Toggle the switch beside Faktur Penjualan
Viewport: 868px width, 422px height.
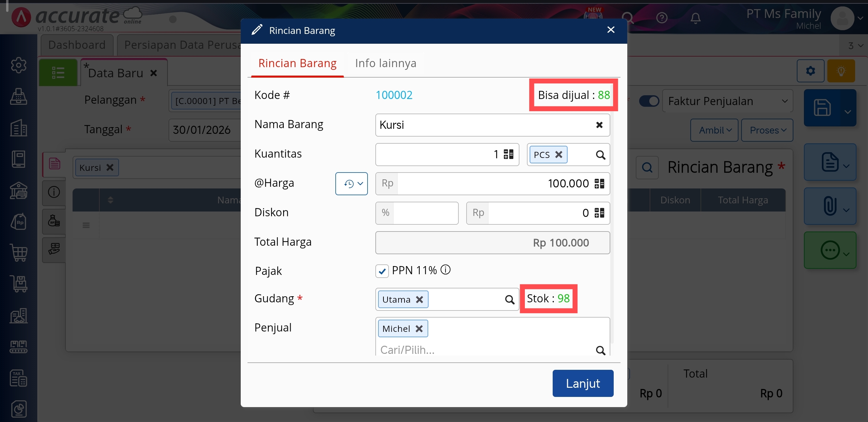click(649, 101)
